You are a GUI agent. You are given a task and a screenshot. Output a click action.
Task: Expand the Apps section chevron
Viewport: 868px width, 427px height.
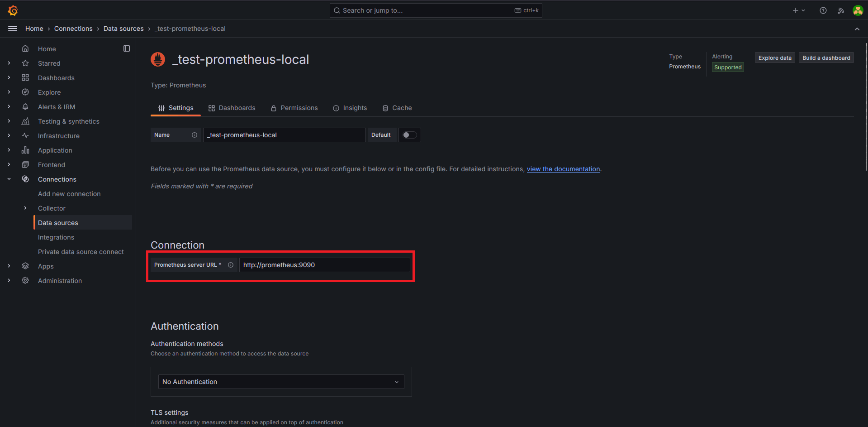click(9, 266)
